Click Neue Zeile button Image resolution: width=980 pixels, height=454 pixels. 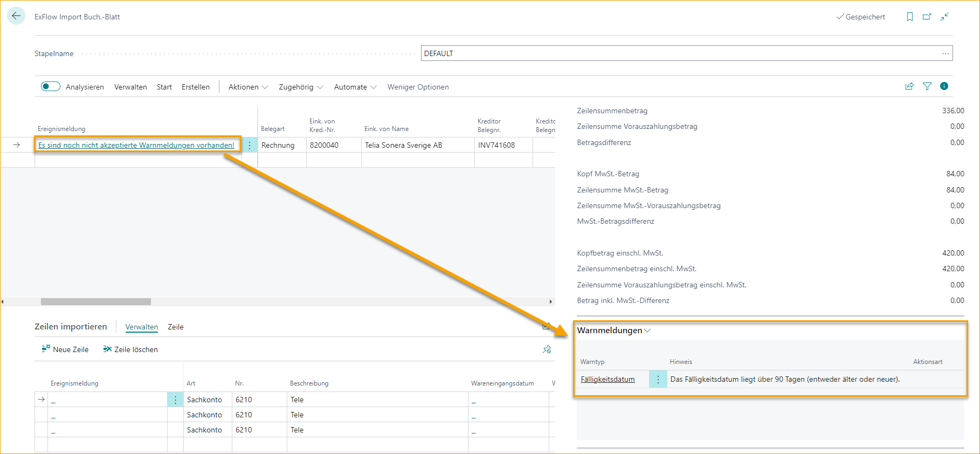(x=65, y=349)
